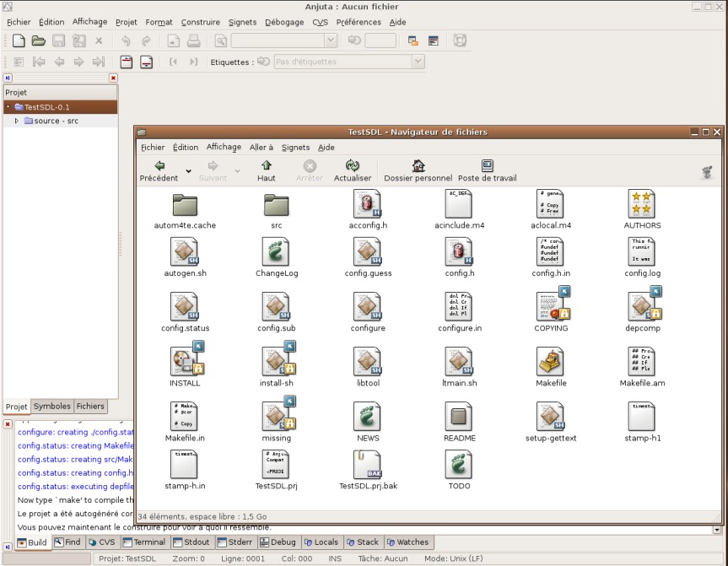This screenshot has width=728, height=566.
Task: Open Dossier personnel home icon
Action: (418, 165)
